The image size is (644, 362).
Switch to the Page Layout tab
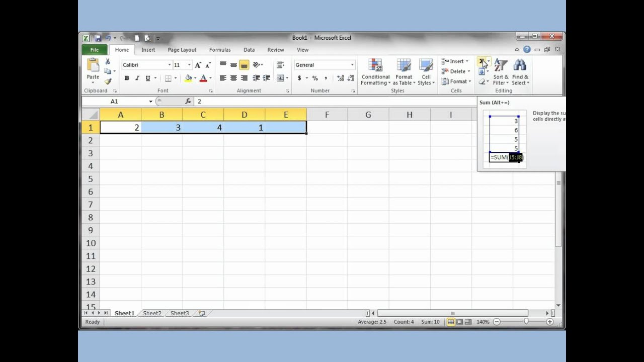coord(182,50)
